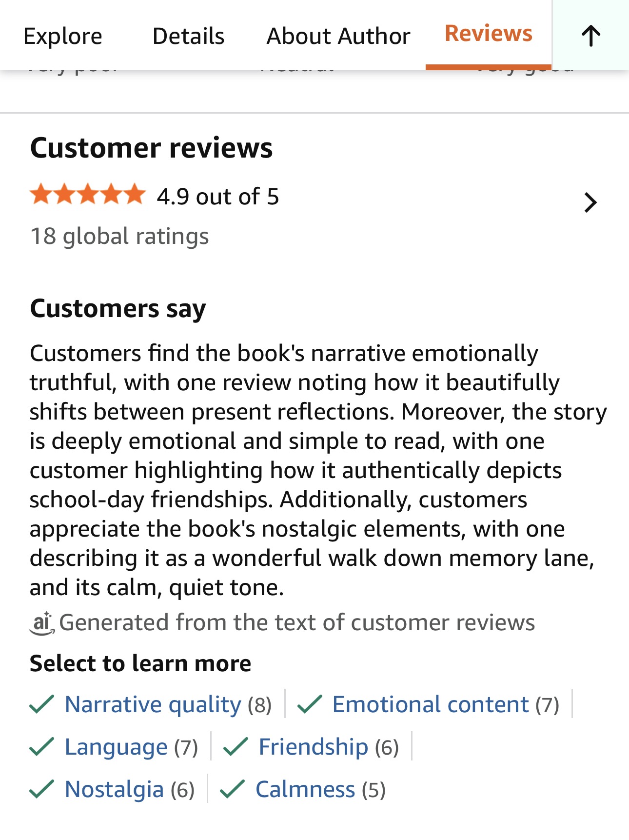This screenshot has height=840, width=629.
Task: Toggle the Emotional content filter
Action: pos(430,704)
